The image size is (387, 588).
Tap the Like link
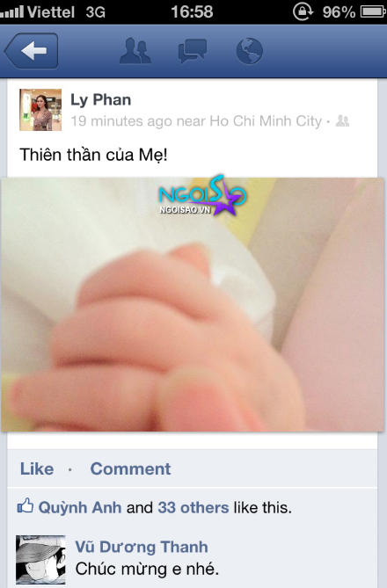click(37, 468)
